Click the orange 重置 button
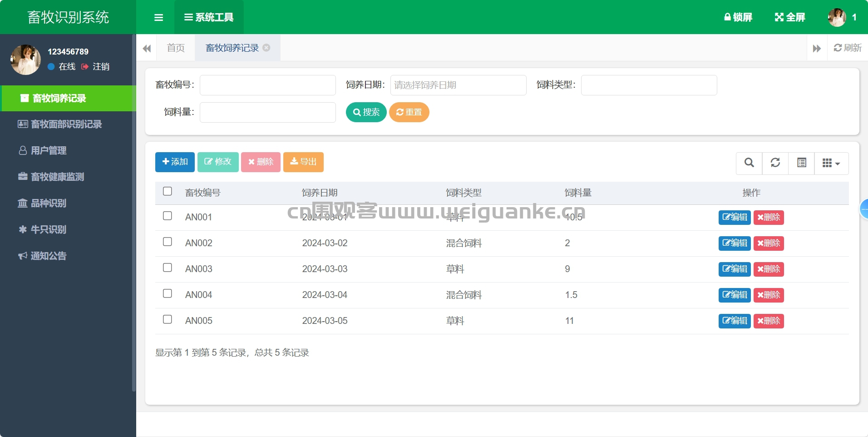Screen dimensions: 868x437 coord(409,112)
